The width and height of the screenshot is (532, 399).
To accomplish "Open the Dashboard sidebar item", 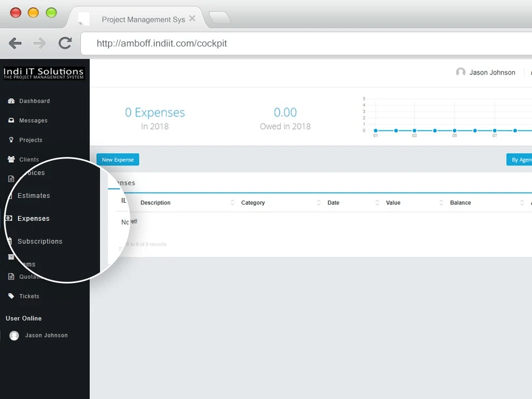I will 34,101.
